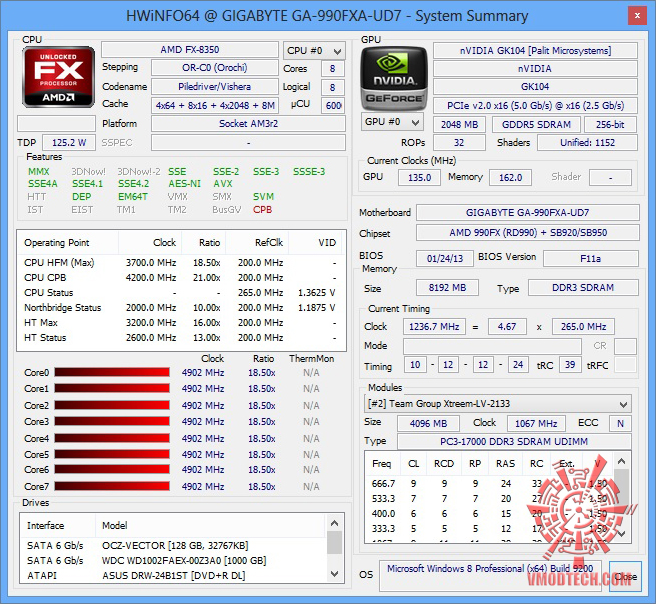Click the DDR3 SDRAM memory type field

click(x=583, y=288)
